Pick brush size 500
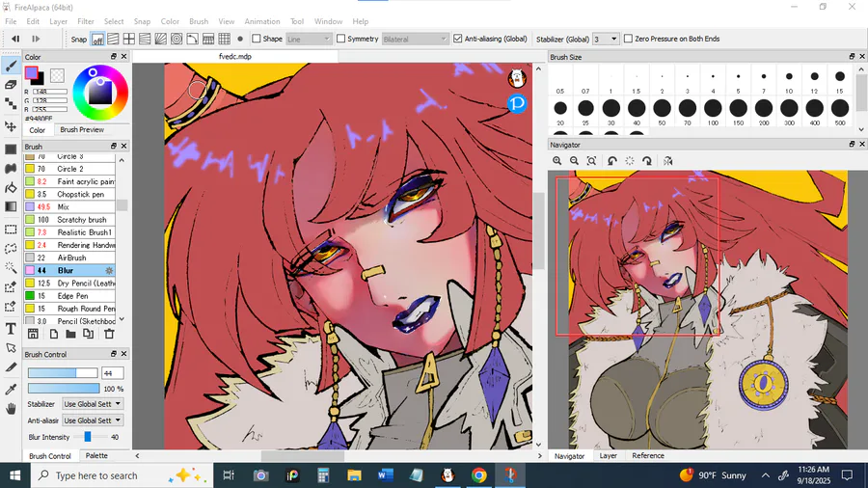 pos(840,112)
